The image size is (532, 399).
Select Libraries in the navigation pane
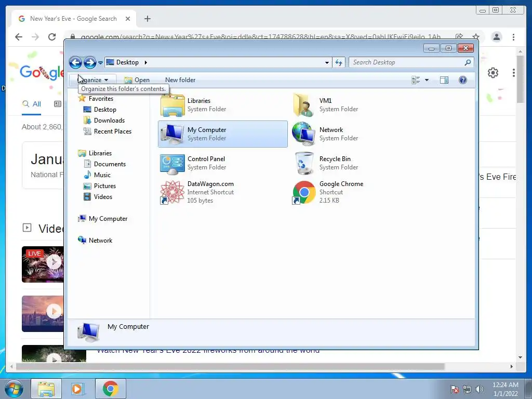(100, 153)
